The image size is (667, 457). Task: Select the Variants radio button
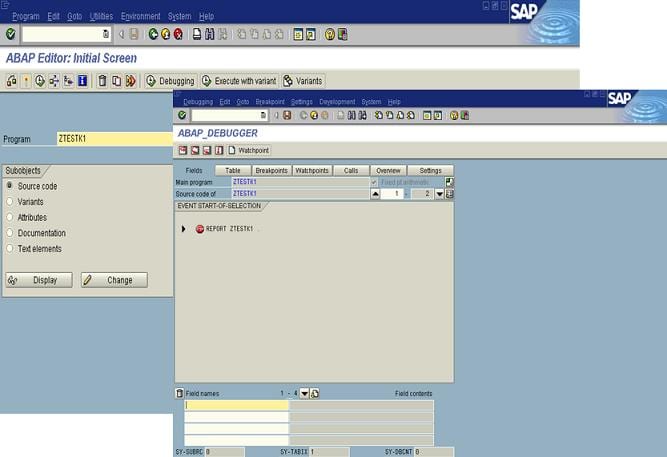point(10,202)
